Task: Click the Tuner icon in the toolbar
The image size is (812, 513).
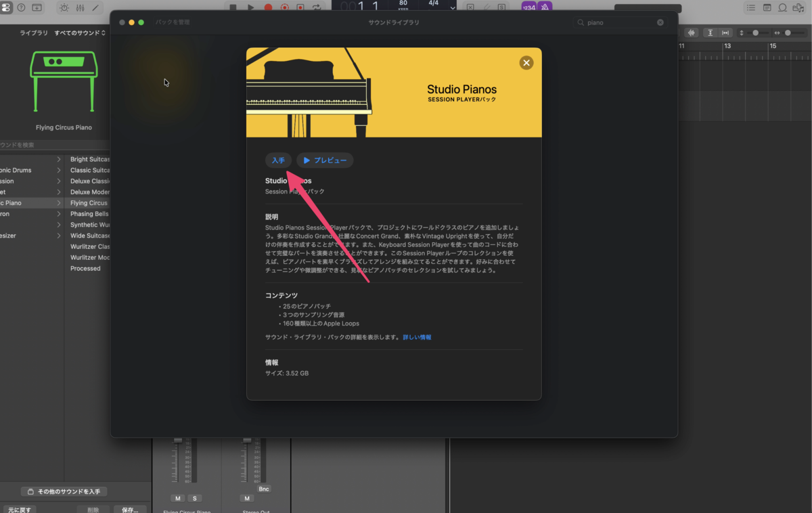Action: point(486,7)
